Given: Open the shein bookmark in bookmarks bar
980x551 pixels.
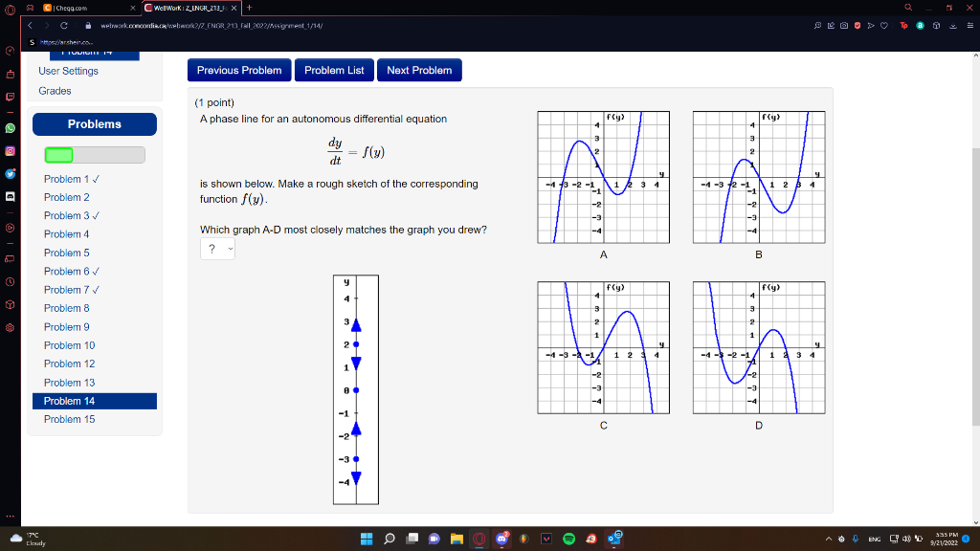Looking at the screenshot, I should (x=60, y=42).
